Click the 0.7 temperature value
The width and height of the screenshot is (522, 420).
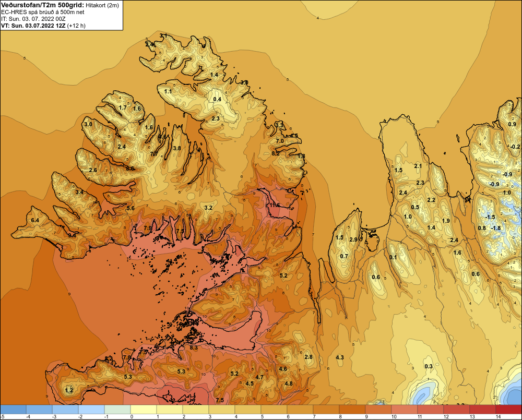344,256
